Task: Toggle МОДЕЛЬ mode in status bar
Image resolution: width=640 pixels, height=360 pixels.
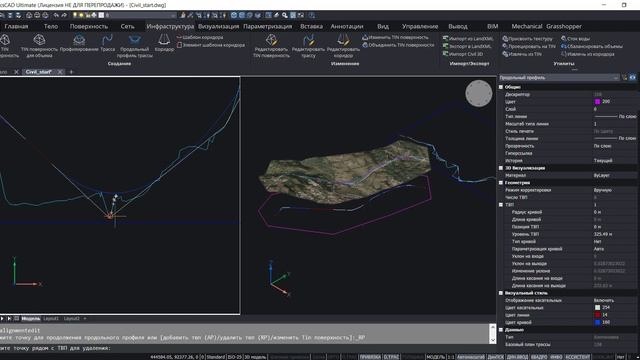Action: 435,357
